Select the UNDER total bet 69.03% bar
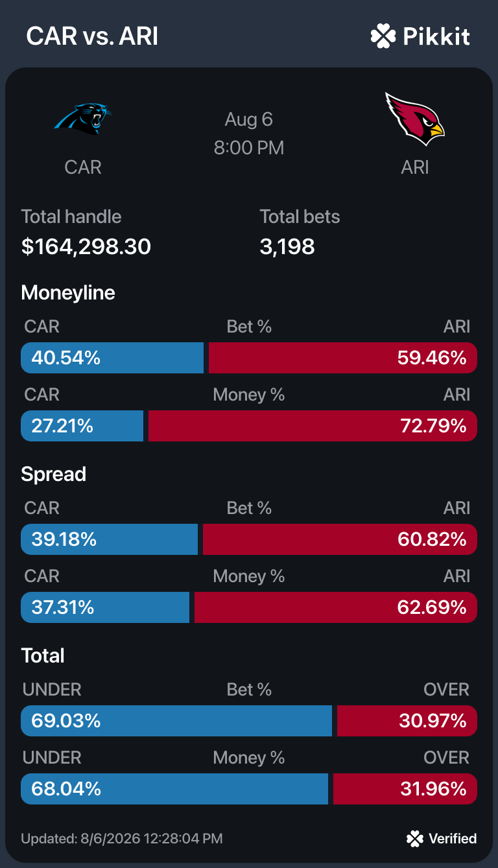Image resolution: width=498 pixels, height=868 pixels. point(176,721)
